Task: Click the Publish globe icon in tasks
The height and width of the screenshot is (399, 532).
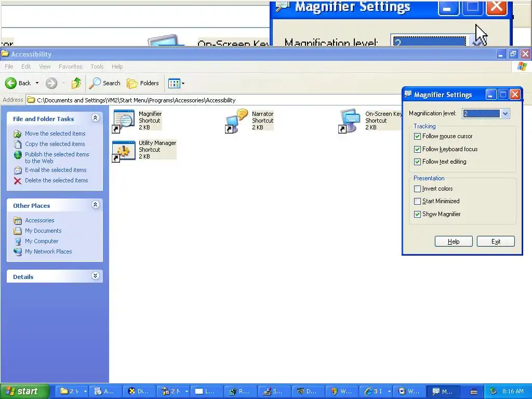Action: [x=18, y=155]
